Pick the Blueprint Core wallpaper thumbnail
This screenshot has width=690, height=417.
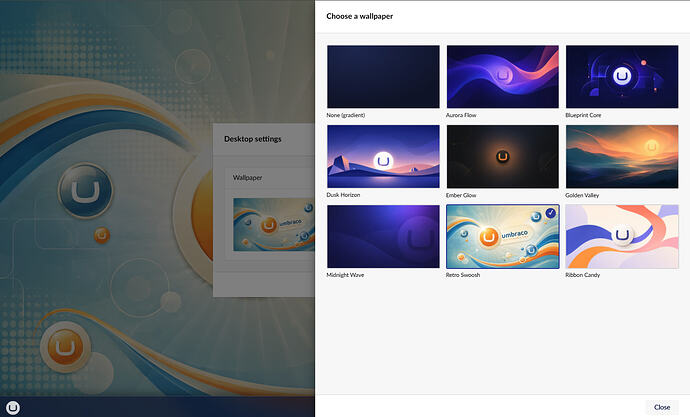click(622, 77)
